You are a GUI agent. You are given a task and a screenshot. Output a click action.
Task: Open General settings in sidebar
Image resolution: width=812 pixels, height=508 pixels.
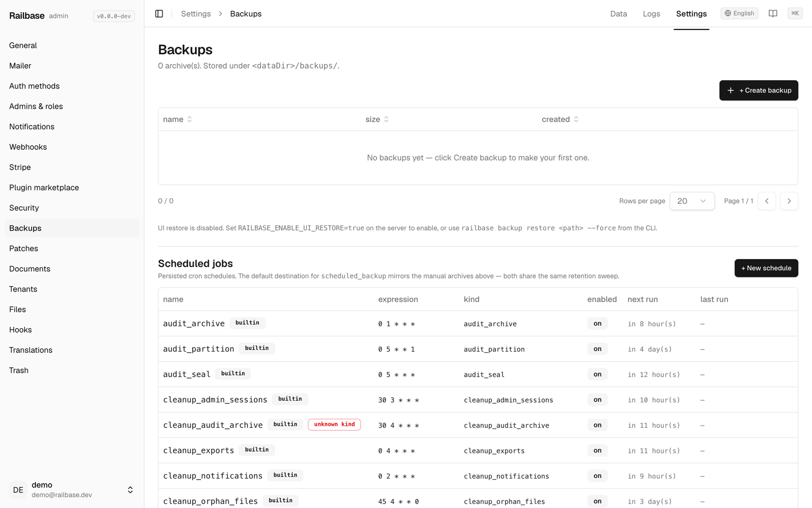[72, 45]
